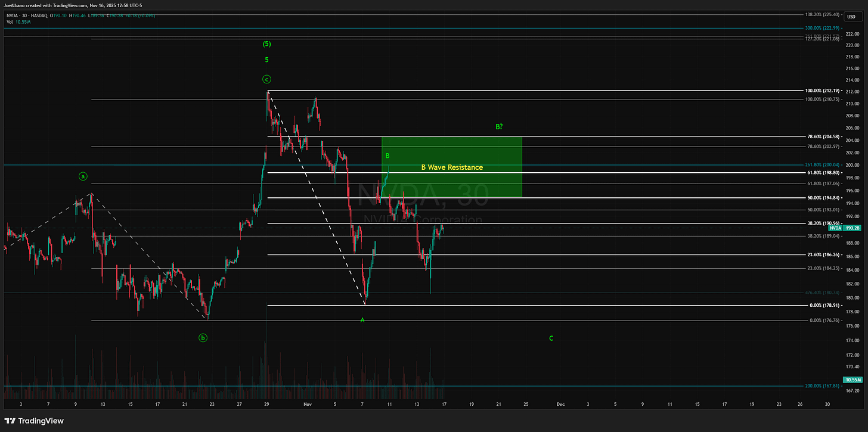
Task: Select the NVDA price tag 190.28
Action: pyautogui.click(x=846, y=228)
